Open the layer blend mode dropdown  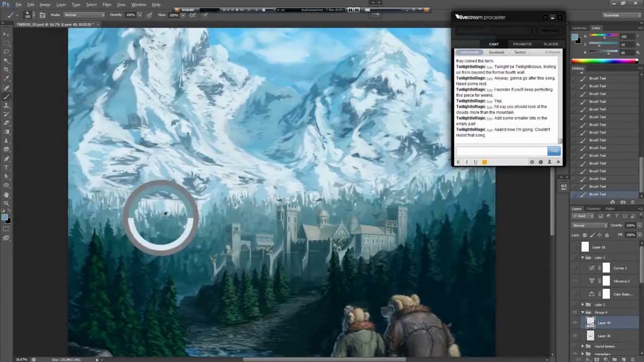(590, 225)
